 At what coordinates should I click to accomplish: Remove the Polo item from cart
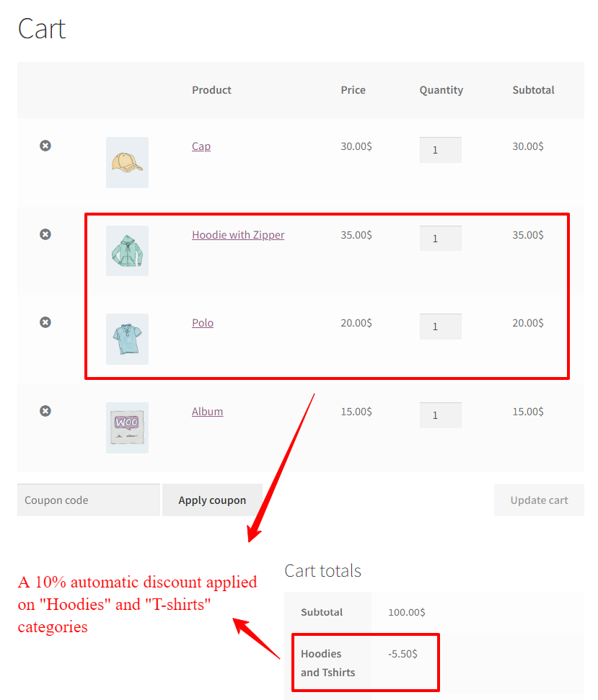45,322
